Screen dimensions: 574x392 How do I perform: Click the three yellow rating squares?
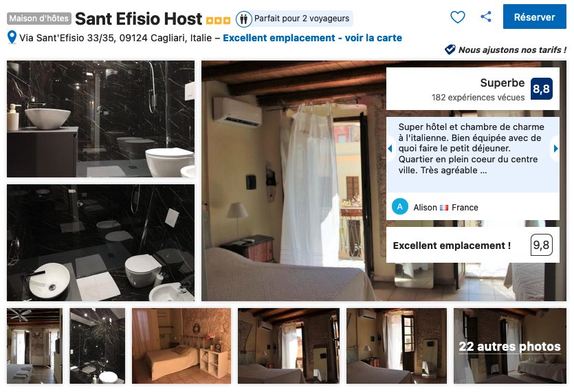(218, 21)
